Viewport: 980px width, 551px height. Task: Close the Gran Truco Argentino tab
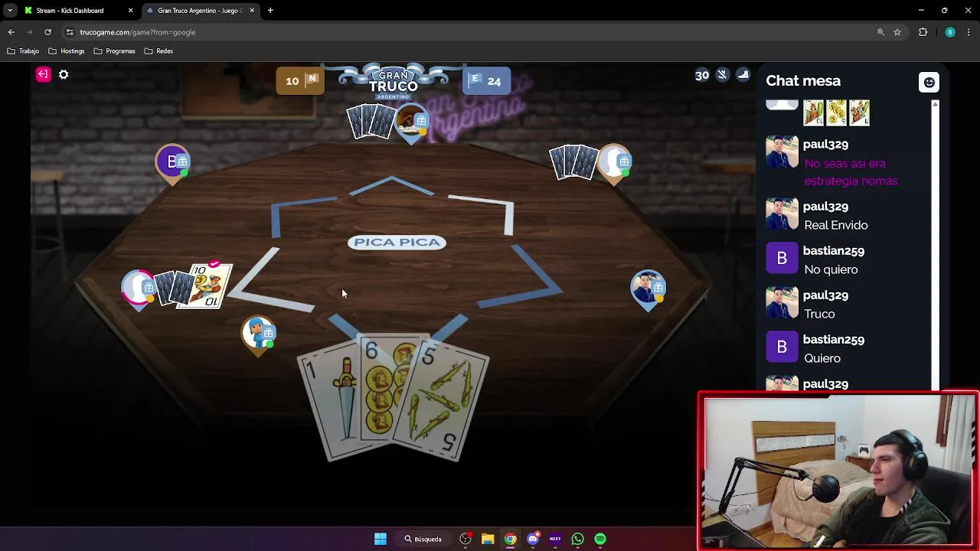[x=252, y=11]
